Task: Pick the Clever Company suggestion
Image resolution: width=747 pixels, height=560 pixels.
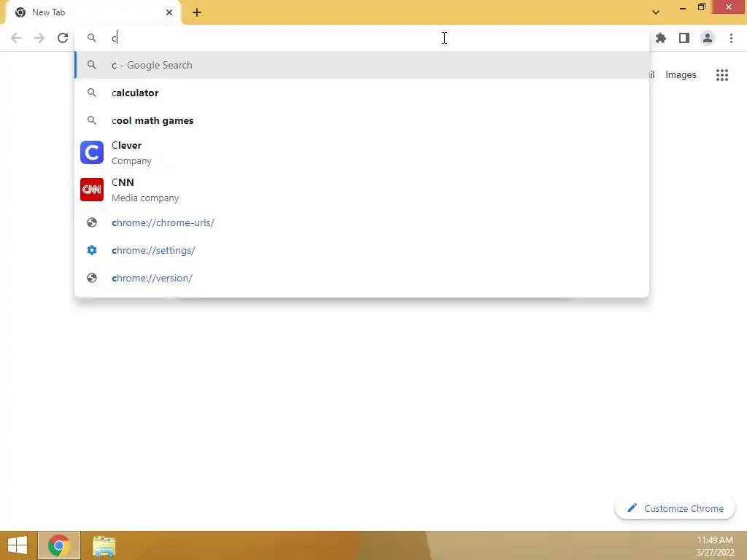Action: [362, 152]
